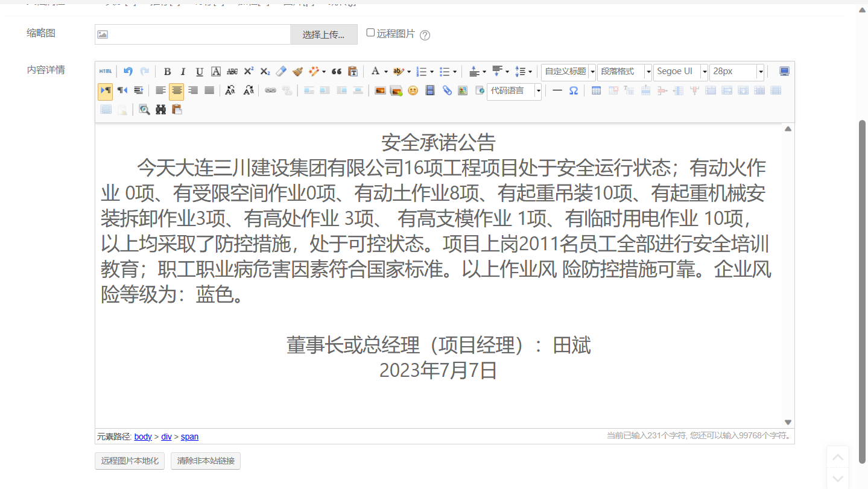Screen dimensions: 868x489
Task: Insert a video
Action: tap(430, 90)
